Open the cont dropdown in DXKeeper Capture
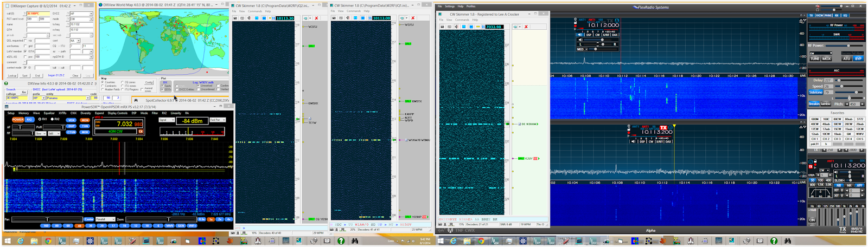Image resolution: width=868 pixels, height=247 pixels. point(75,41)
